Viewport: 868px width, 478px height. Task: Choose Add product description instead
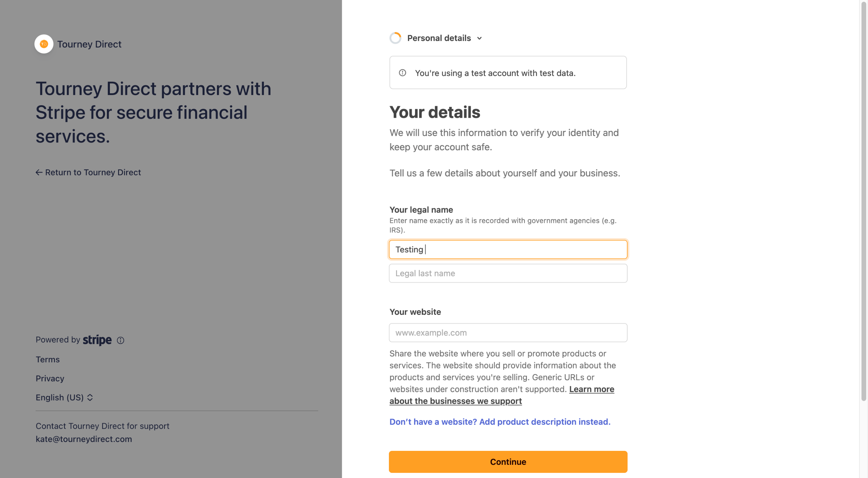tap(500, 422)
